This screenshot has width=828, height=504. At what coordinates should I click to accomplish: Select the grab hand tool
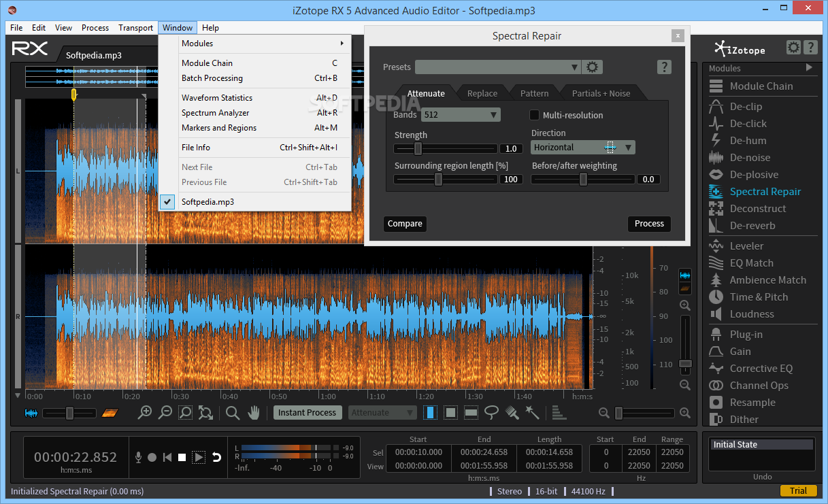click(x=254, y=412)
